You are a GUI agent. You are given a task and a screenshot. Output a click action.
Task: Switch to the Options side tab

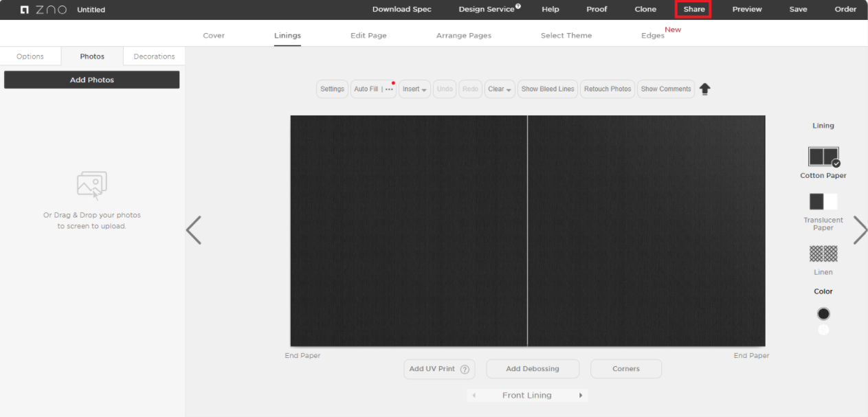(30, 56)
